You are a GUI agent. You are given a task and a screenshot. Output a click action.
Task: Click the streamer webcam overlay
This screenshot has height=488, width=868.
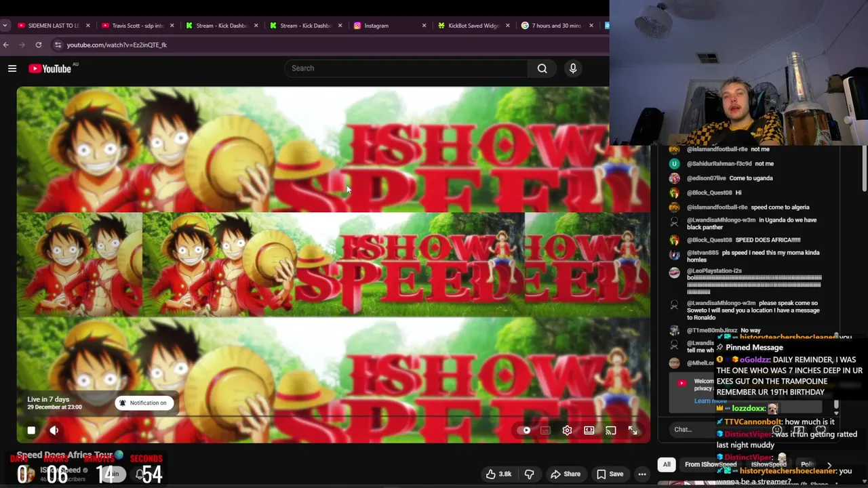tap(738, 72)
